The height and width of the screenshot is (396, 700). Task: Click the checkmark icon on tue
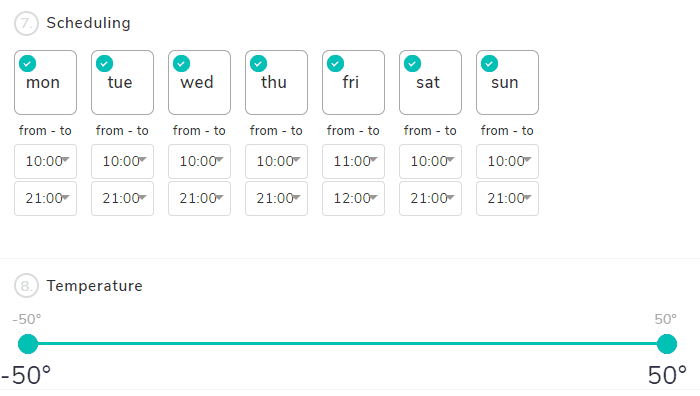coord(104,64)
